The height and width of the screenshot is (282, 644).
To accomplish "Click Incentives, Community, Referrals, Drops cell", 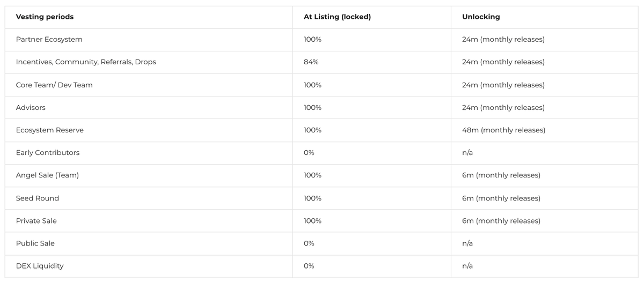I will (x=86, y=62).
